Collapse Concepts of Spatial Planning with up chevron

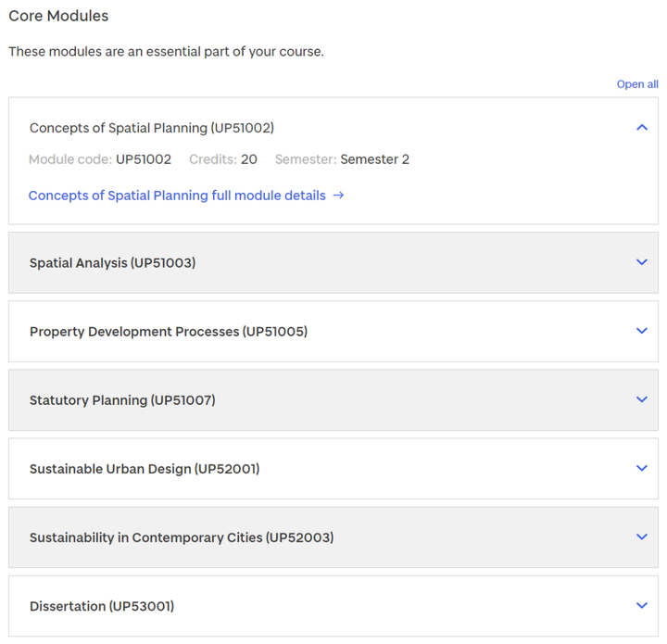(x=641, y=127)
